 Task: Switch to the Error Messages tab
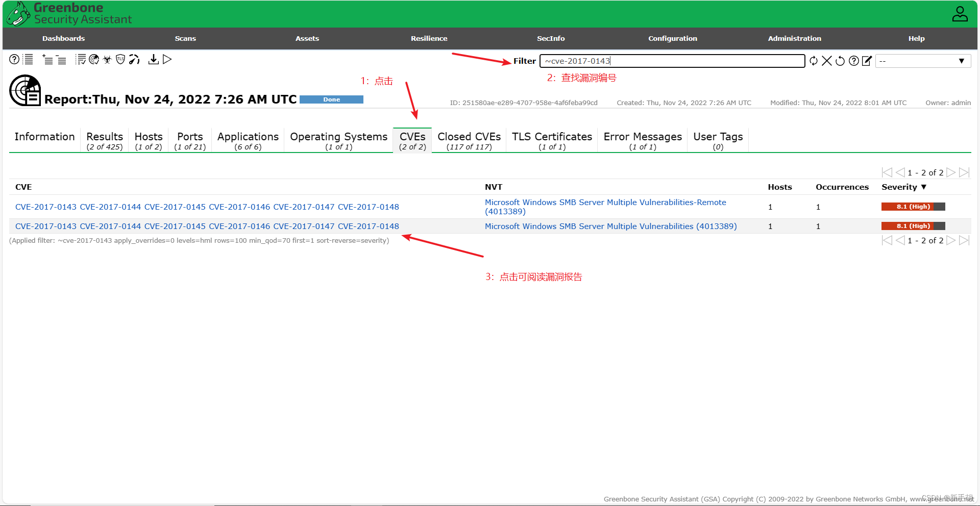643,140
